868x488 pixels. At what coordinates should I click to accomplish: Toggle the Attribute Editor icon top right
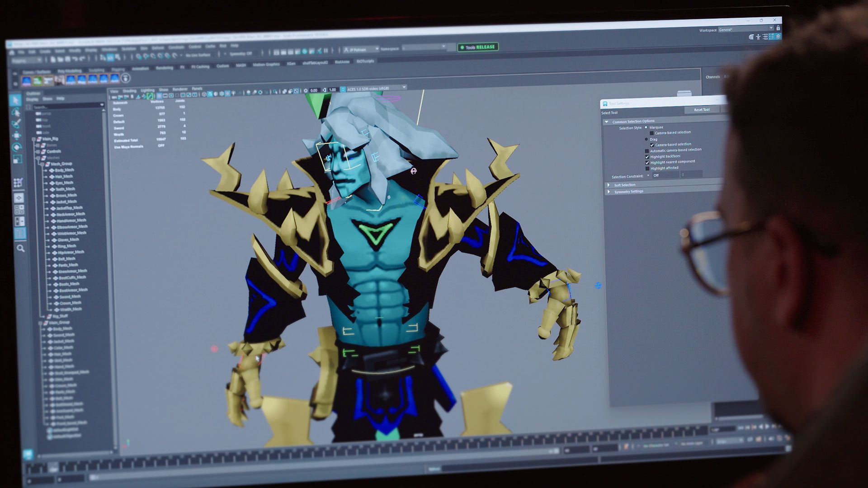765,37
